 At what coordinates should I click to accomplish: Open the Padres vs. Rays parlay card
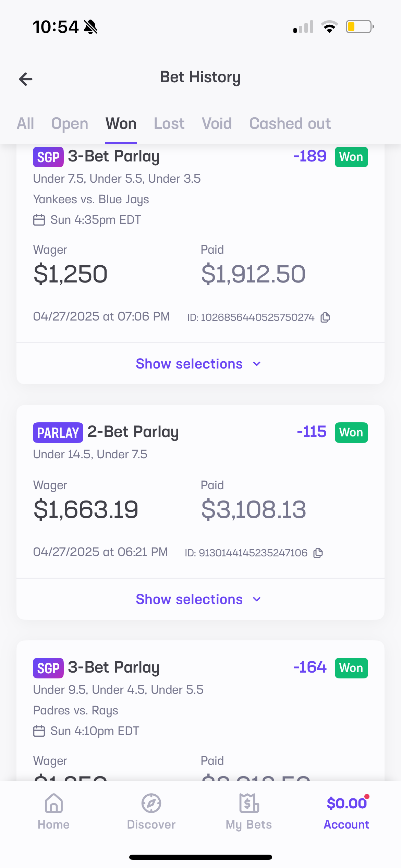tap(200, 710)
